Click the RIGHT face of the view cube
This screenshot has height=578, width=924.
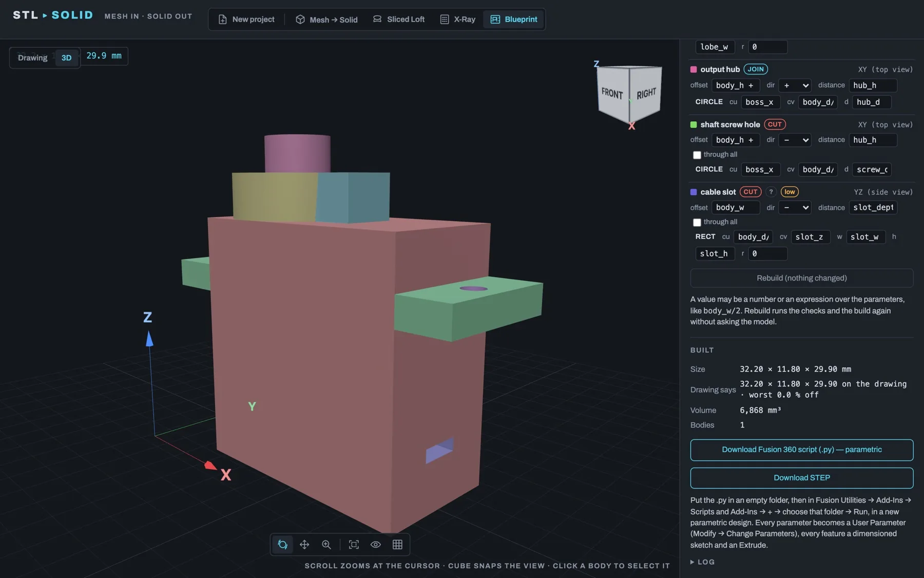click(x=646, y=93)
